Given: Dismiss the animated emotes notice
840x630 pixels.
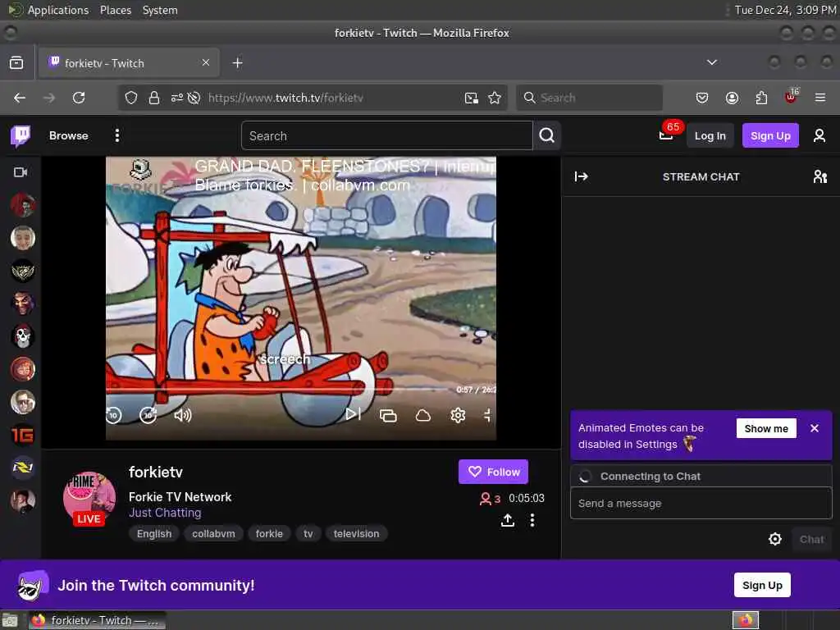Looking at the screenshot, I should tap(815, 428).
